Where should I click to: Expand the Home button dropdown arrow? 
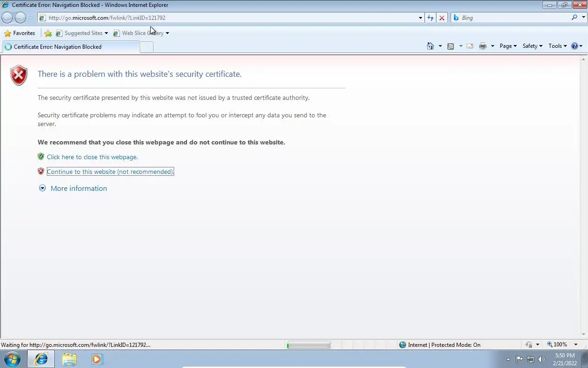point(440,46)
